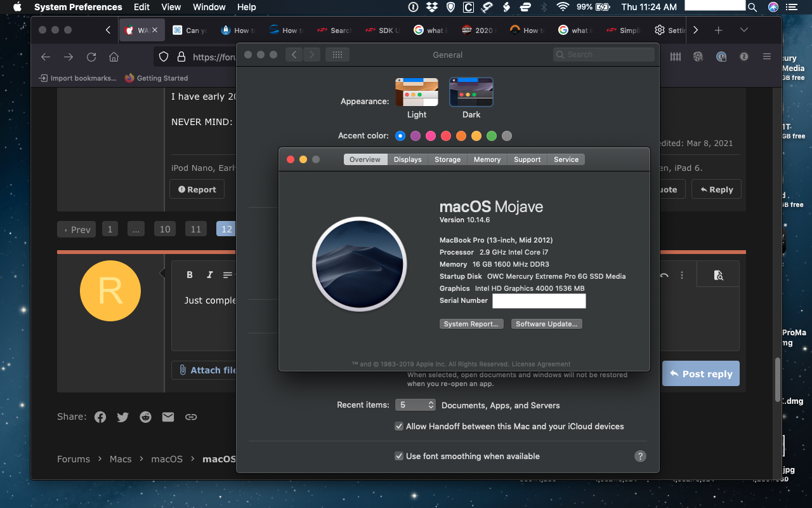Open the Wi-Fi status menu
This screenshot has height=508, width=812.
point(562,7)
